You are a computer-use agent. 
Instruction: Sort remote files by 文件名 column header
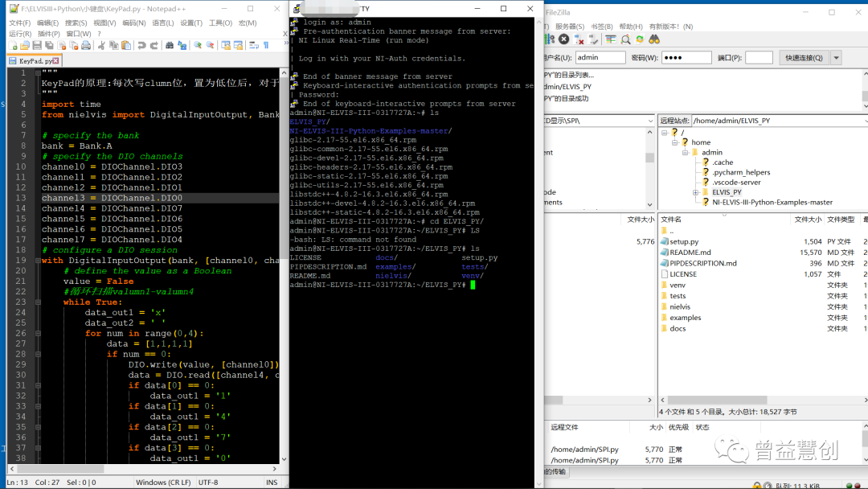(724, 220)
